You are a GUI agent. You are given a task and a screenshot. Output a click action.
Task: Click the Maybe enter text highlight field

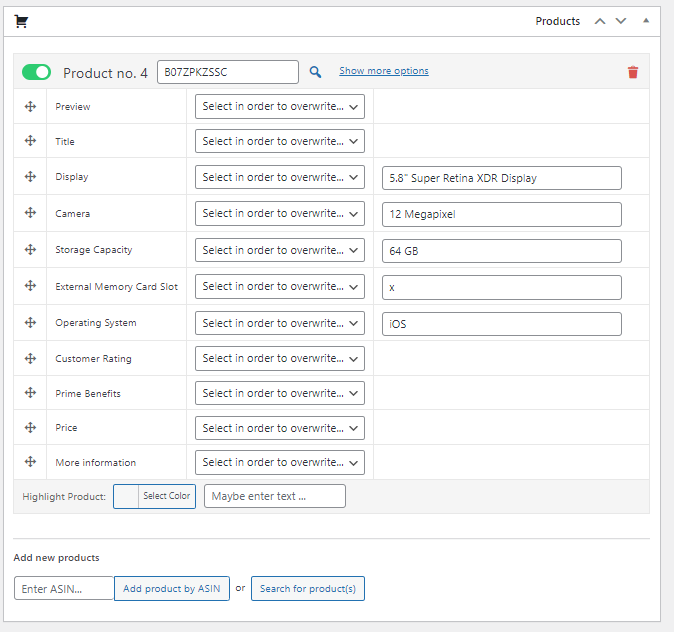pos(275,496)
